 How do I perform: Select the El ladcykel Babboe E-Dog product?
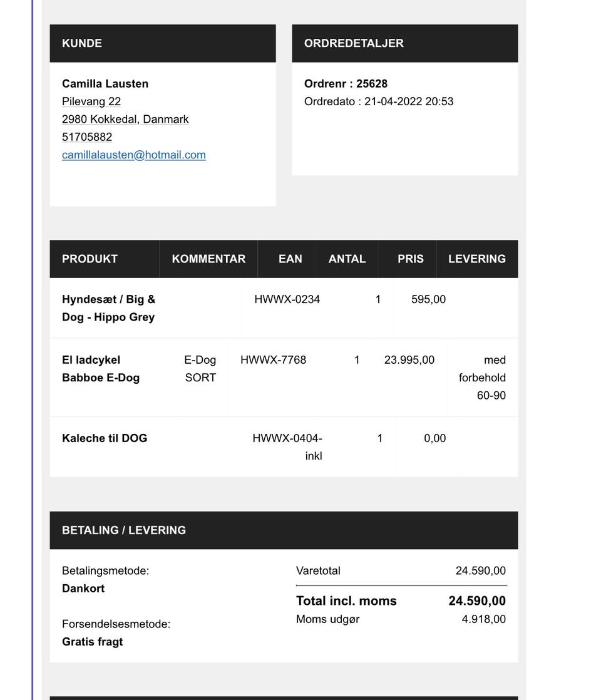pyautogui.click(x=101, y=369)
